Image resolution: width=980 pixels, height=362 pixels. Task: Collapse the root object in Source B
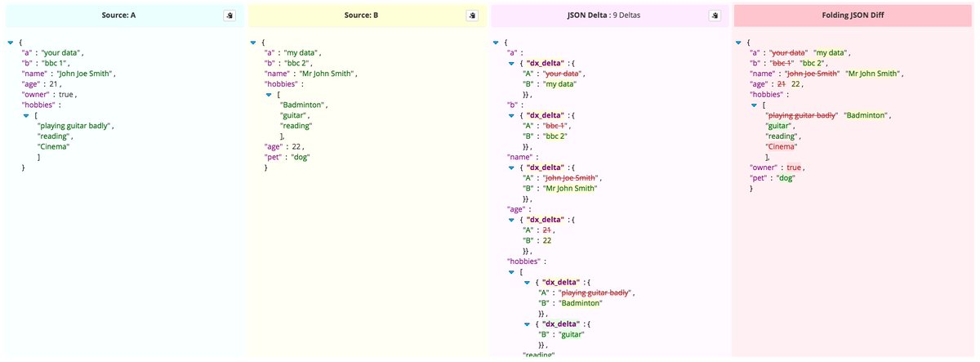click(x=253, y=42)
